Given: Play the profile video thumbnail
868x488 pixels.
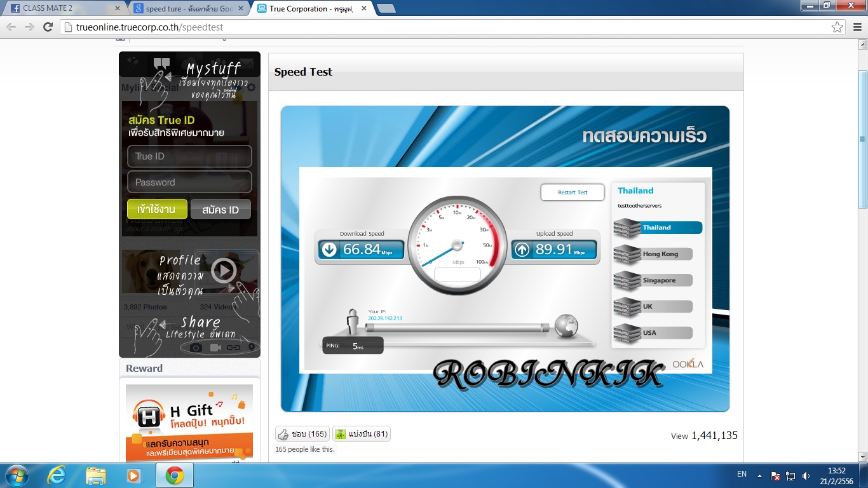Looking at the screenshot, I should pos(223,271).
